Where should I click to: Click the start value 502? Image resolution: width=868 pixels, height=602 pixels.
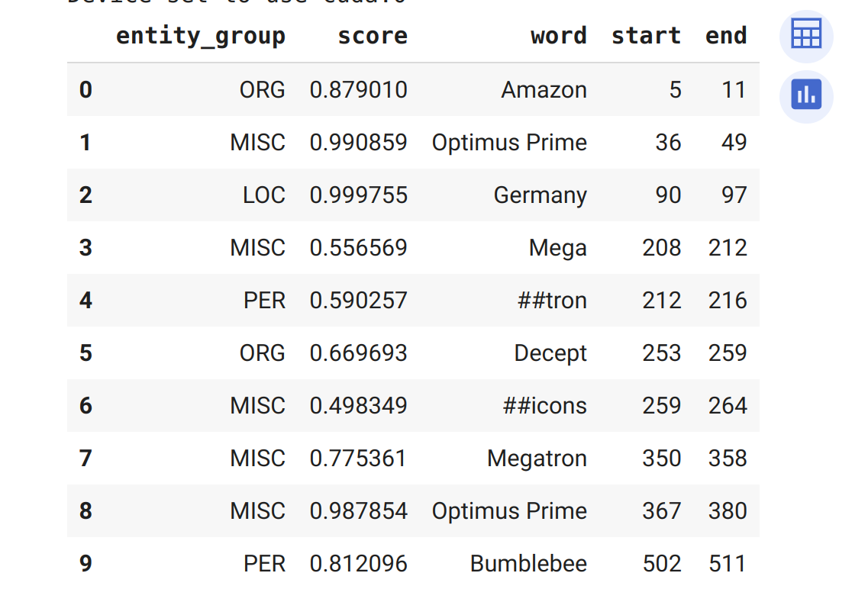tap(661, 564)
